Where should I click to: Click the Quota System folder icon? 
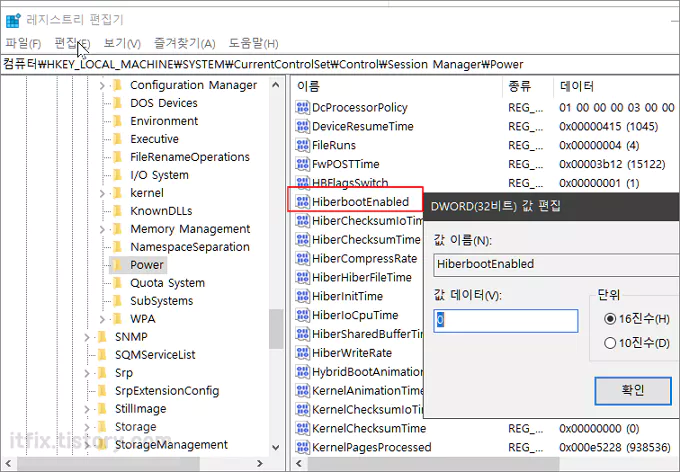click(x=118, y=283)
